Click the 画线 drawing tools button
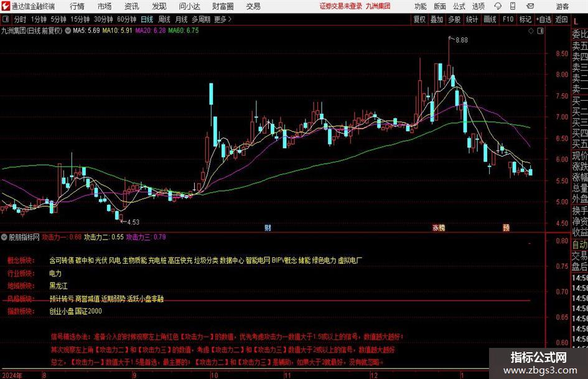Viewport: 588px width, 379px height. [x=490, y=19]
